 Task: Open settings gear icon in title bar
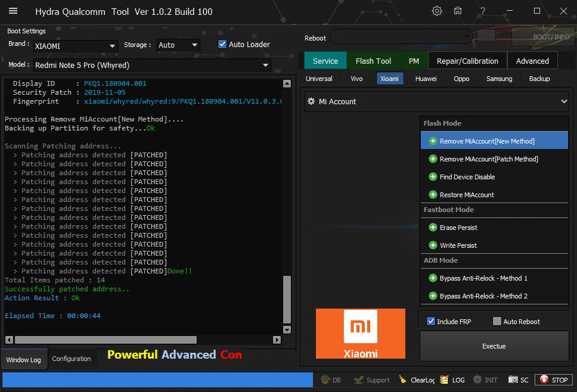[437, 11]
